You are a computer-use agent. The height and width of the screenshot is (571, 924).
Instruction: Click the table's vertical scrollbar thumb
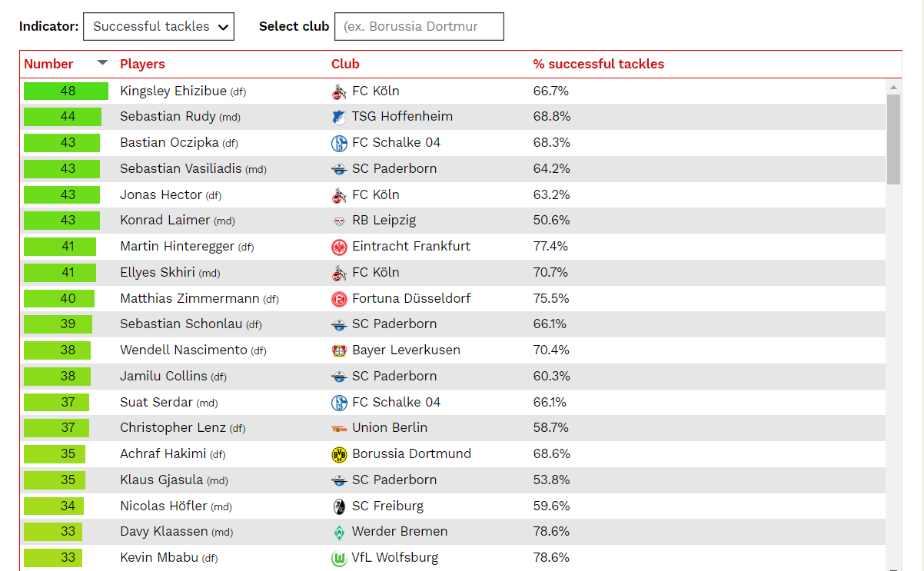[893, 140]
